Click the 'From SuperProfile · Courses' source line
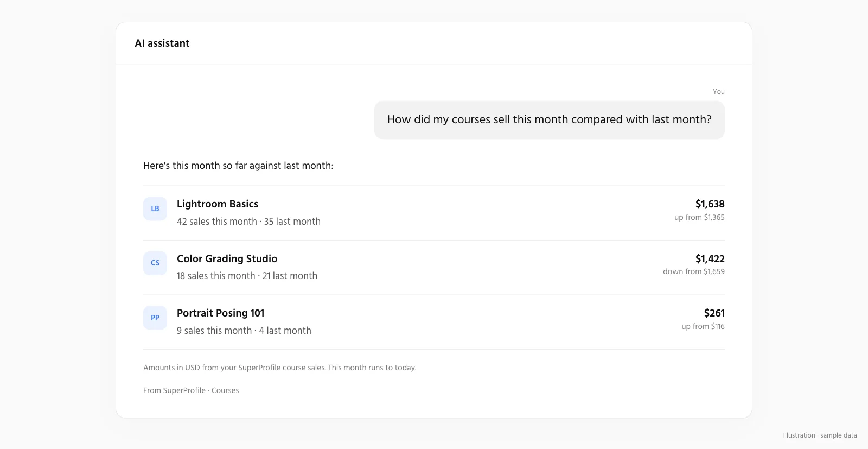Viewport: 868px width, 449px height. click(191, 390)
